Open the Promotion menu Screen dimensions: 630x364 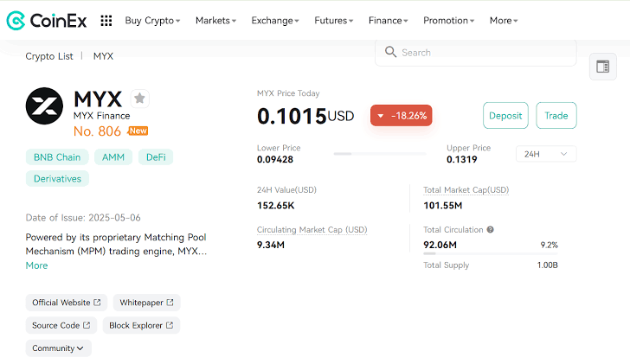point(448,20)
